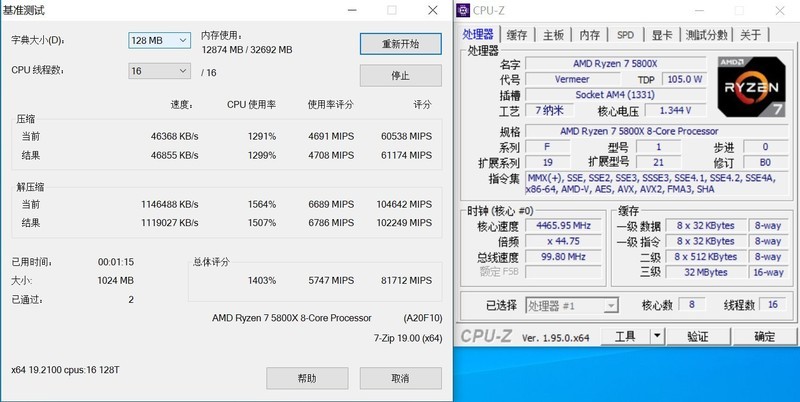
Task: Click the 倍频 value x 44.75
Action: click(x=563, y=241)
